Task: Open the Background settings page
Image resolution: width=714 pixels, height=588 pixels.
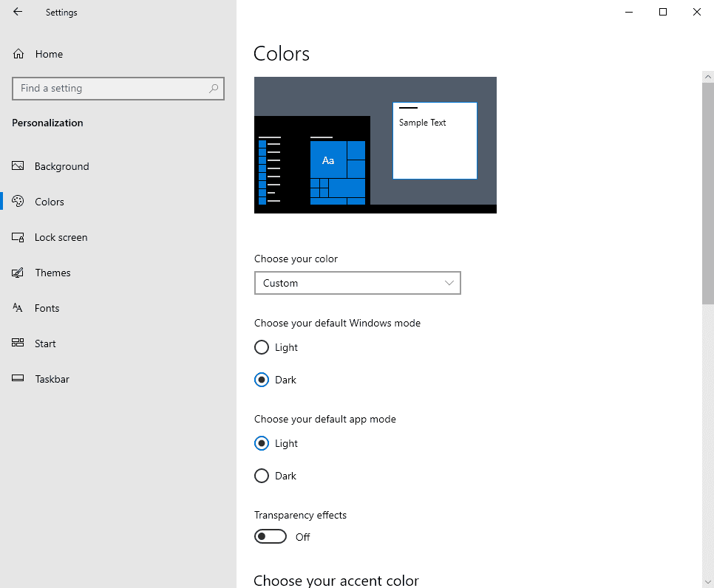Action: [118, 166]
